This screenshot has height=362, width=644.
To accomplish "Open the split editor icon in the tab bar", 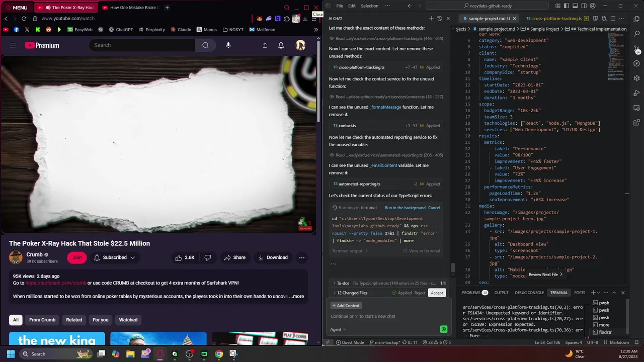I will (x=614, y=19).
